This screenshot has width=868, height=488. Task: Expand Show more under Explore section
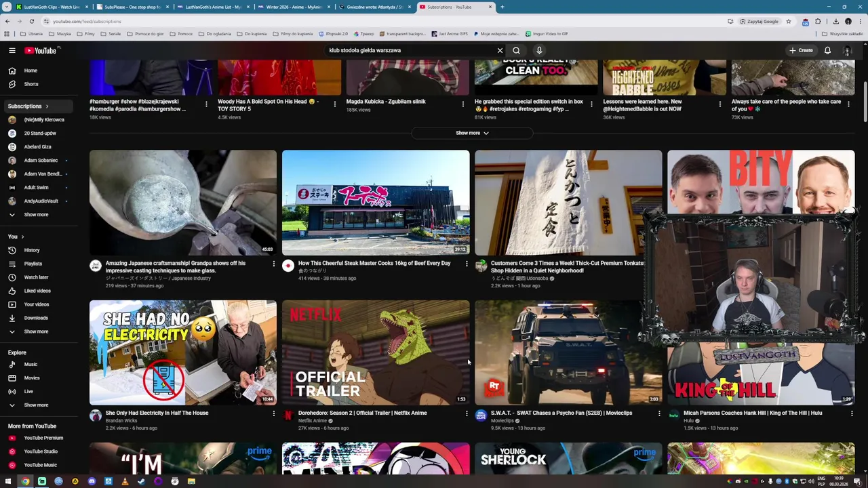click(37, 405)
